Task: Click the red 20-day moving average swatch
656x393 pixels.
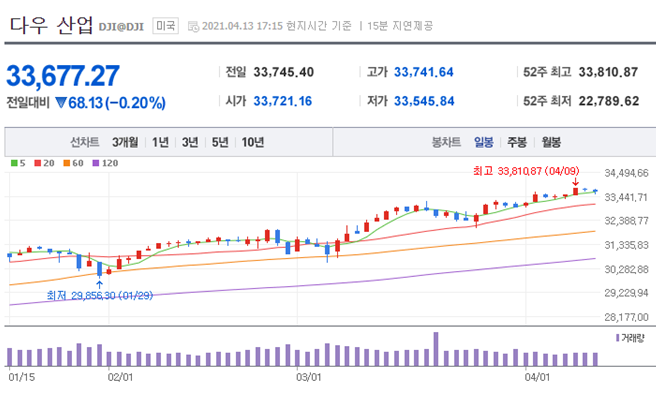Action: (x=38, y=163)
